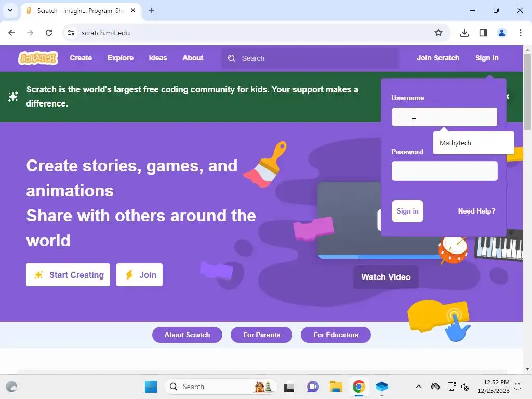This screenshot has height=399, width=532.
Task: Submit with the white Sign in button
Action: 407,211
